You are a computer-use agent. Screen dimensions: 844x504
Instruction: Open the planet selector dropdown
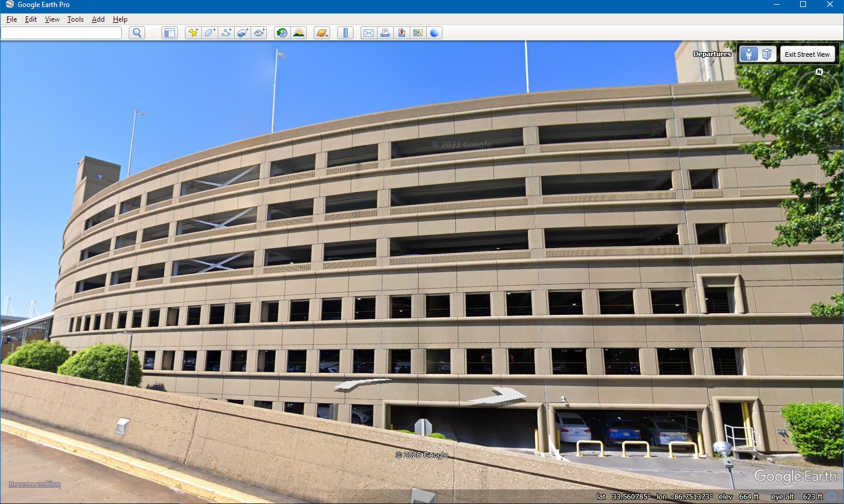tap(321, 33)
